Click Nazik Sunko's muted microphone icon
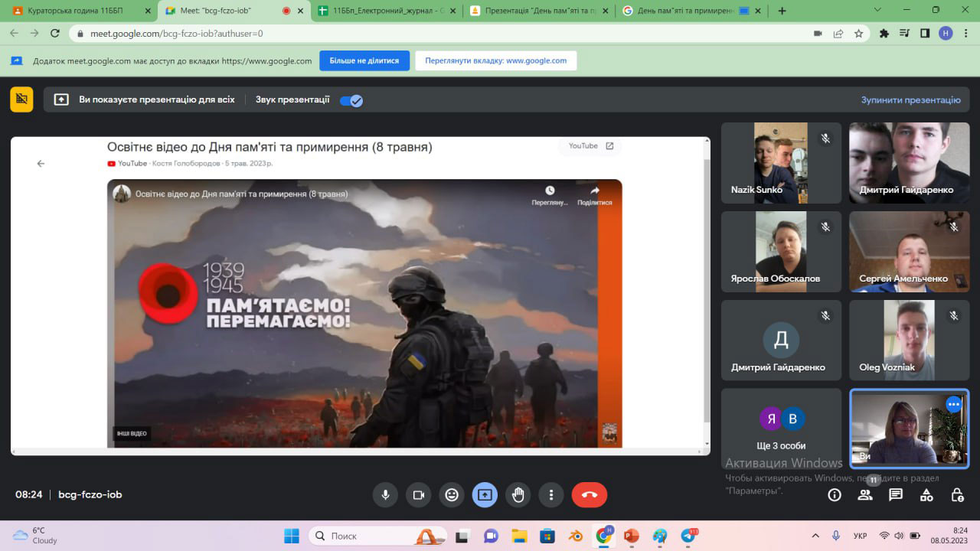Screen dimensions: 980x551 [x=825, y=139]
